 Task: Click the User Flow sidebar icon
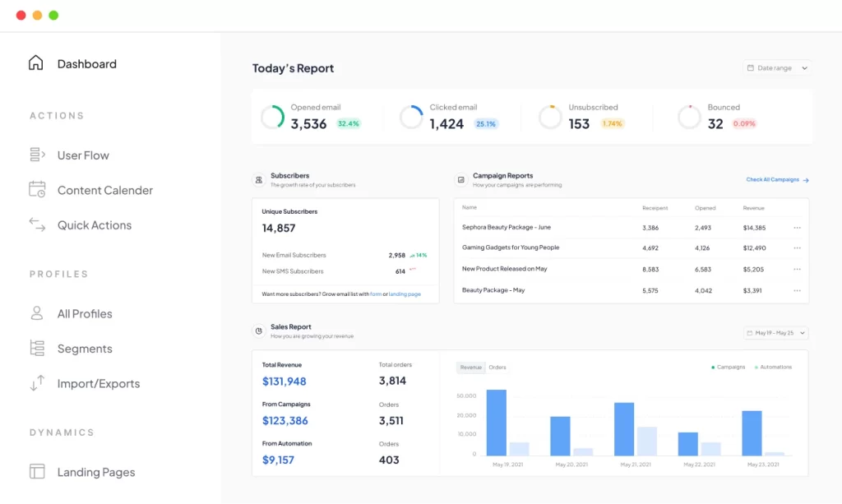point(37,155)
